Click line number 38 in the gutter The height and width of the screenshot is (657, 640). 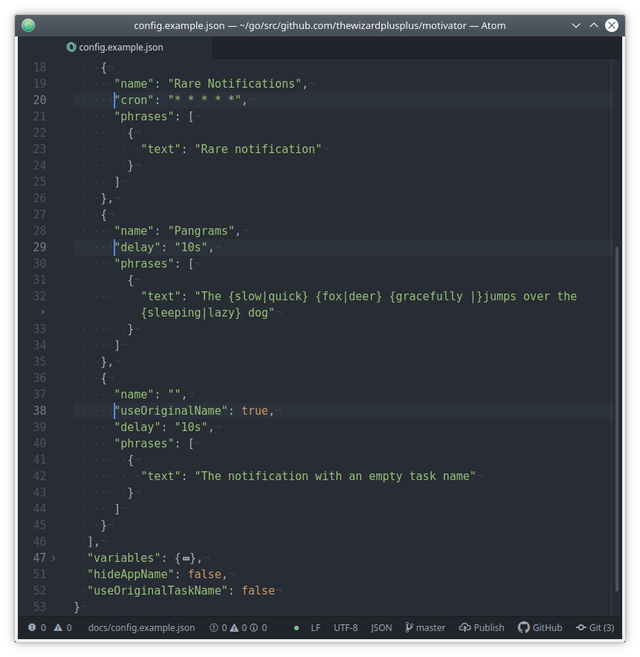pyautogui.click(x=40, y=411)
